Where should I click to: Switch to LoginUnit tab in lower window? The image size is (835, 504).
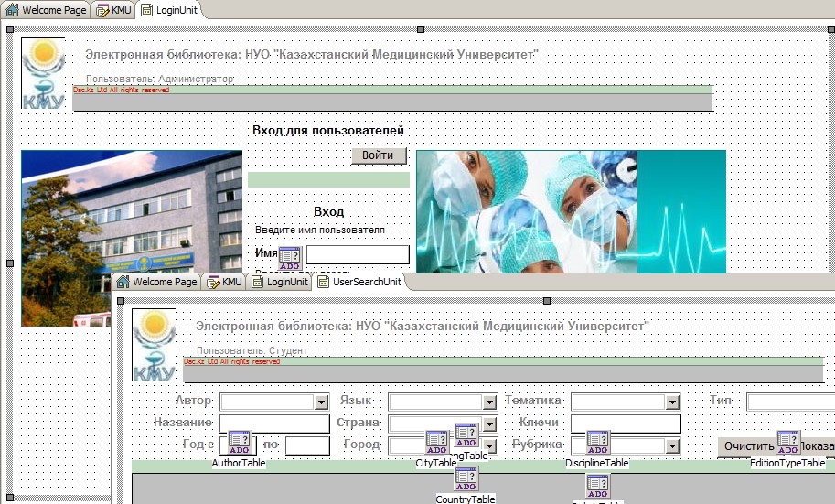(280, 282)
